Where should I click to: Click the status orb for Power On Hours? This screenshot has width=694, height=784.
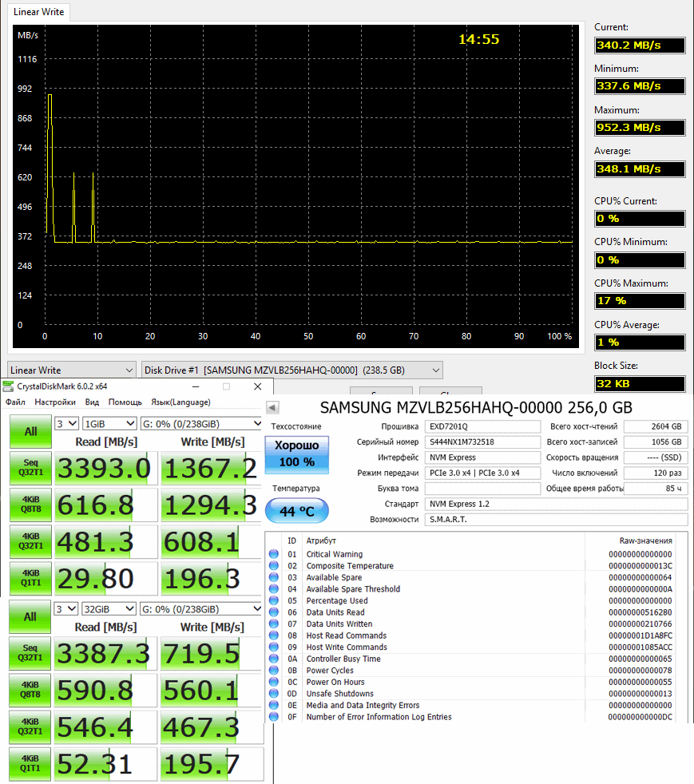point(273,682)
